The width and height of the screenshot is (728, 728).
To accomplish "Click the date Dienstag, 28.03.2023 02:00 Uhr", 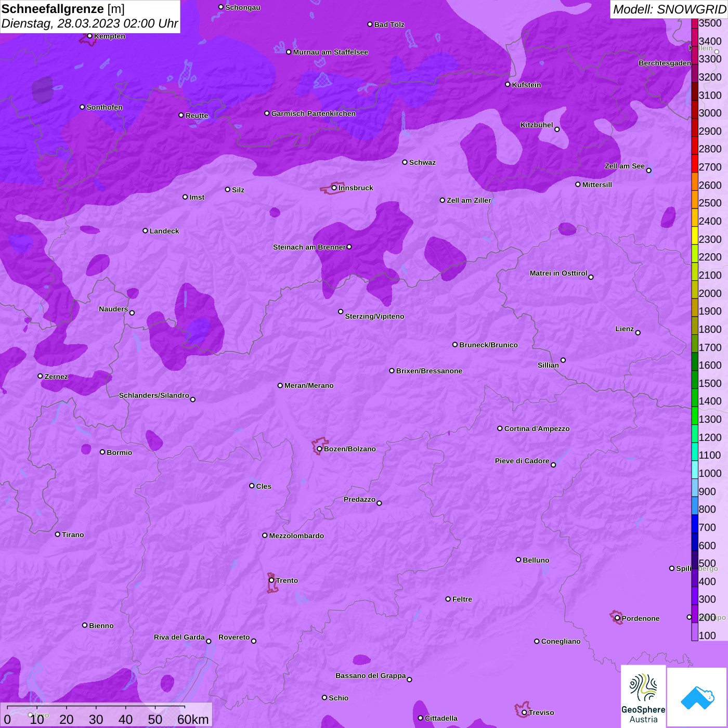I will 89,23.
